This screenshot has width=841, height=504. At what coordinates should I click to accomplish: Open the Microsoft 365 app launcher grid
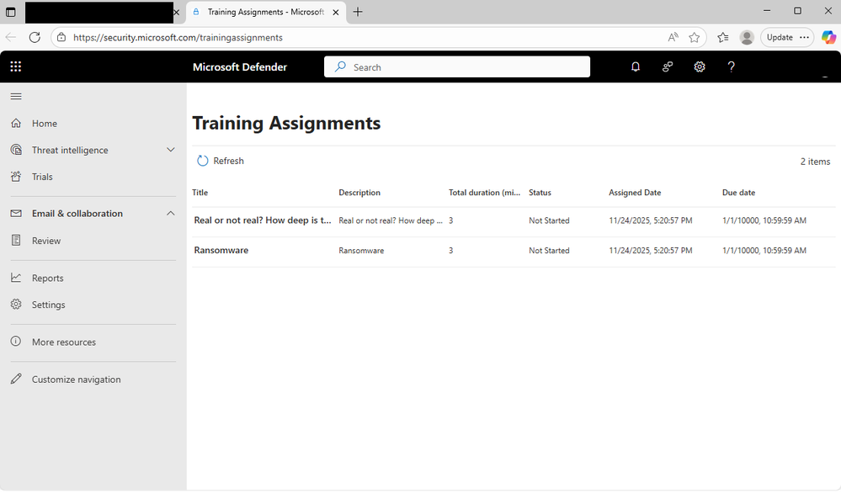pyautogui.click(x=15, y=66)
